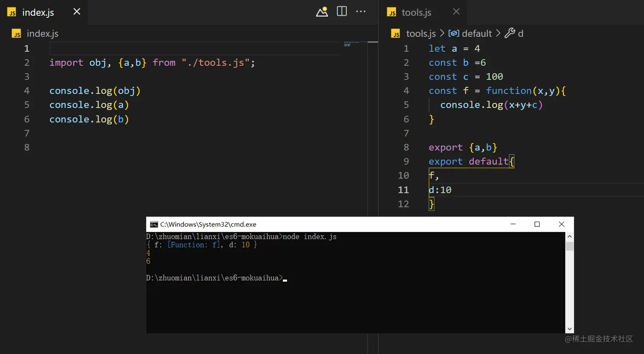Click the JS file icon on index.js tab
The width and height of the screenshot is (644, 354).
coord(12,12)
